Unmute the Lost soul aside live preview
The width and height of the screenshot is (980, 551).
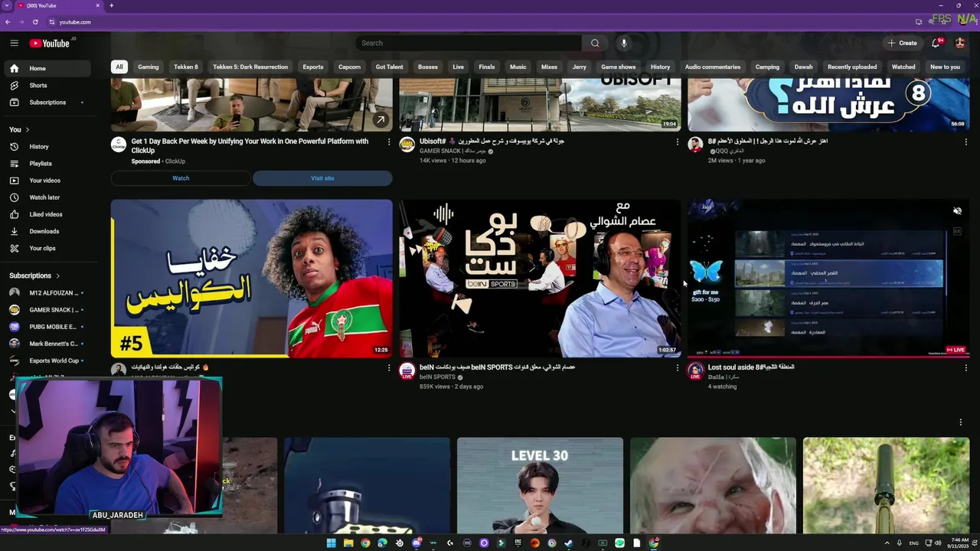coord(957,210)
